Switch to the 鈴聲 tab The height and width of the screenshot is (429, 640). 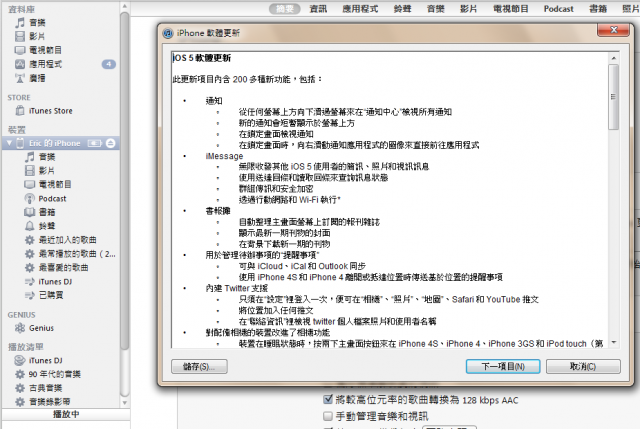tap(402, 9)
